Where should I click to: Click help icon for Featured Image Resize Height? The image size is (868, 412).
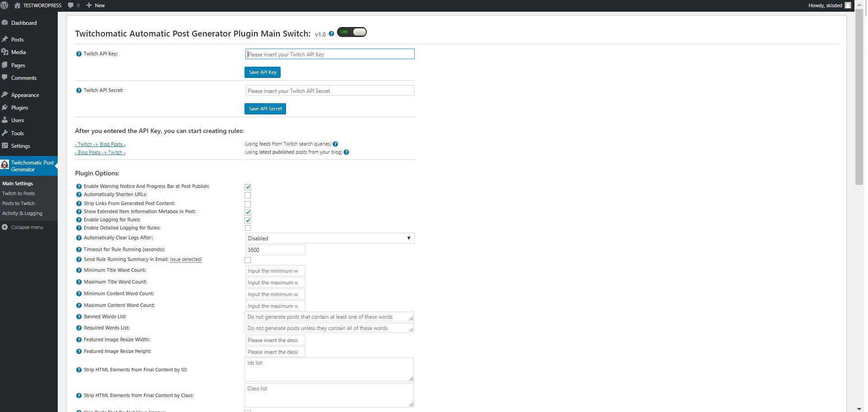pyautogui.click(x=79, y=352)
